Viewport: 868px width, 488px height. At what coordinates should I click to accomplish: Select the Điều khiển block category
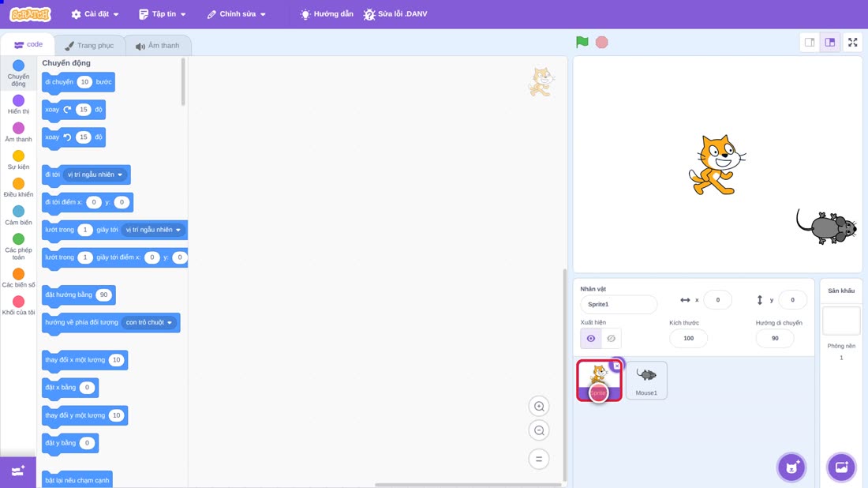click(x=18, y=188)
